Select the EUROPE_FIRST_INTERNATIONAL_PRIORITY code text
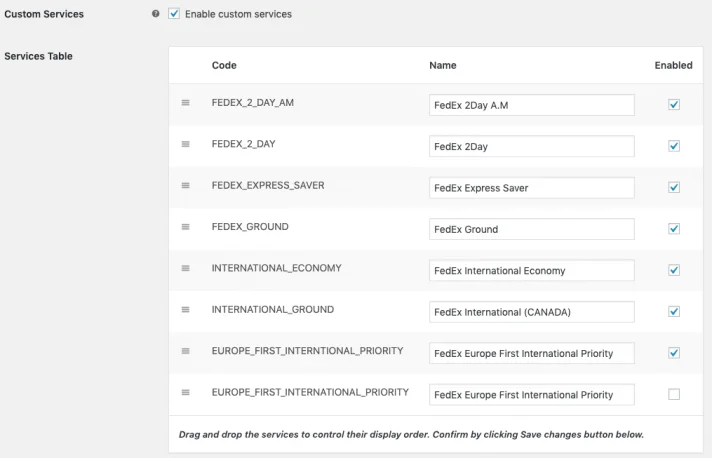The image size is (712, 458). coord(310,392)
